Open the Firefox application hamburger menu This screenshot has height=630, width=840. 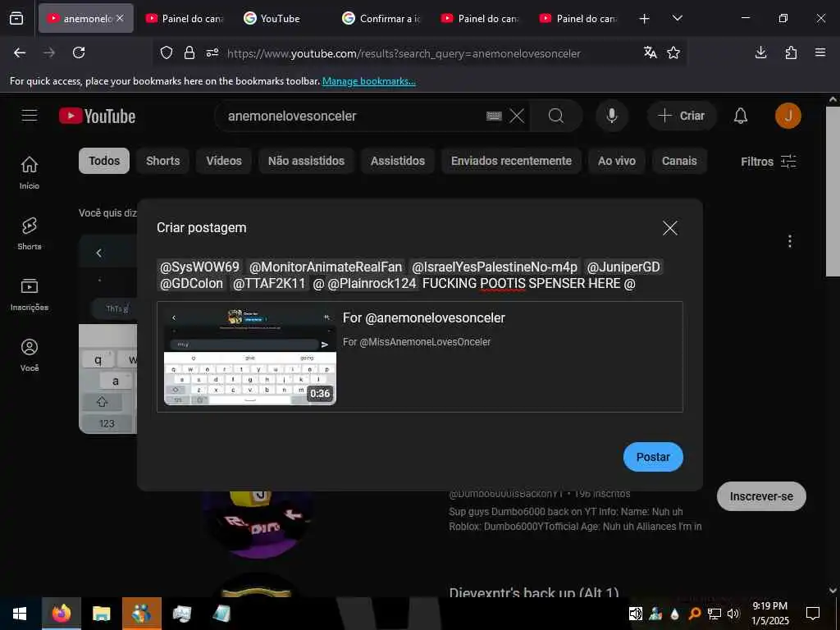pos(820,52)
